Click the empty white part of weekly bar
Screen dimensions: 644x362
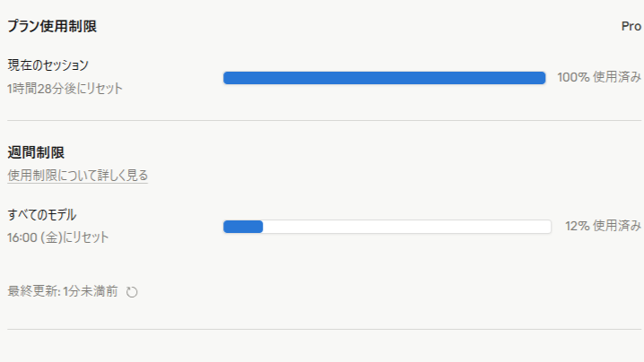405,227
